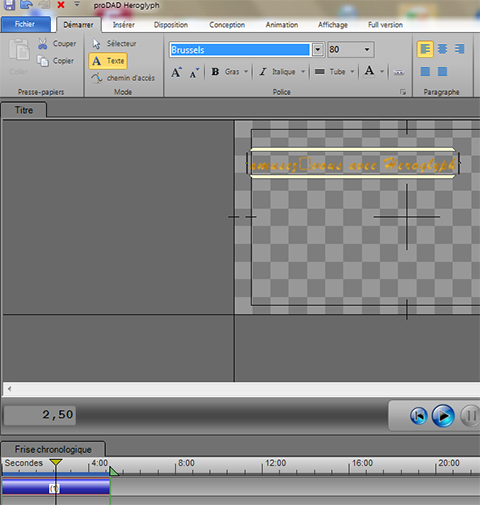Select the Frise chronologique tab
480x505 pixels.
53,449
